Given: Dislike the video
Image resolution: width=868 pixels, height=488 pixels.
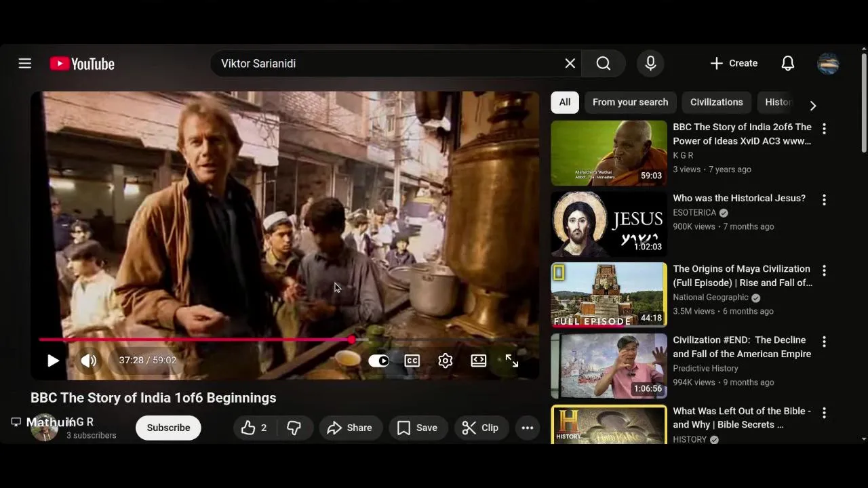Looking at the screenshot, I should (x=294, y=428).
